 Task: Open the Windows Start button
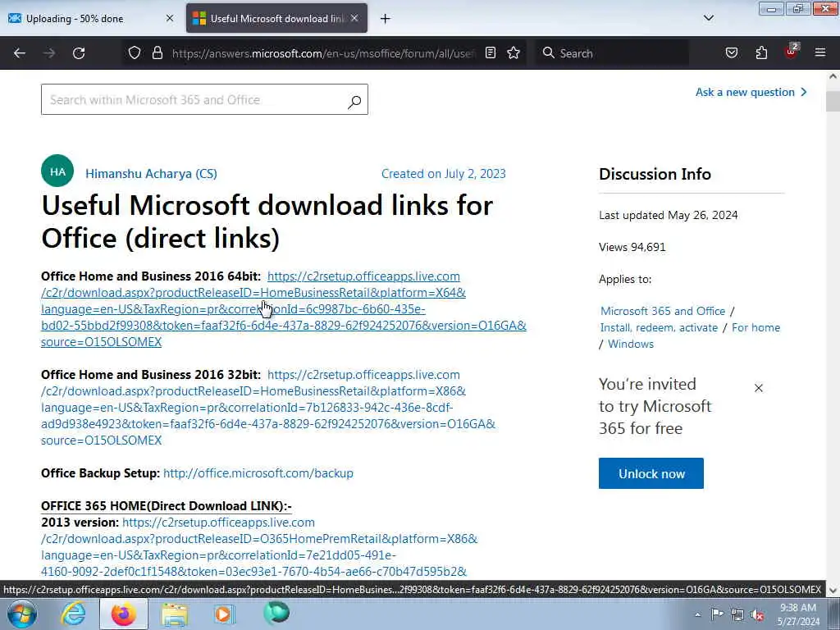tap(21, 614)
